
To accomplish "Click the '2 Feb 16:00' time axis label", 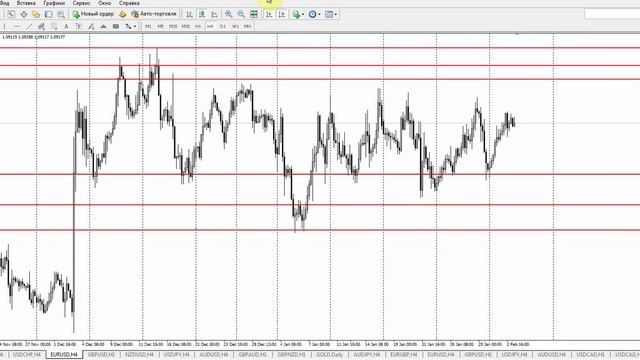I will coord(518,344).
